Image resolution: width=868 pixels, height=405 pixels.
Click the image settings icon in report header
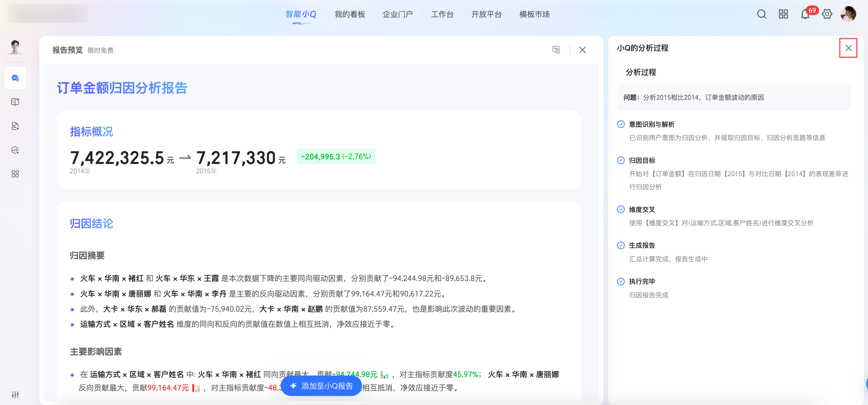pos(556,50)
